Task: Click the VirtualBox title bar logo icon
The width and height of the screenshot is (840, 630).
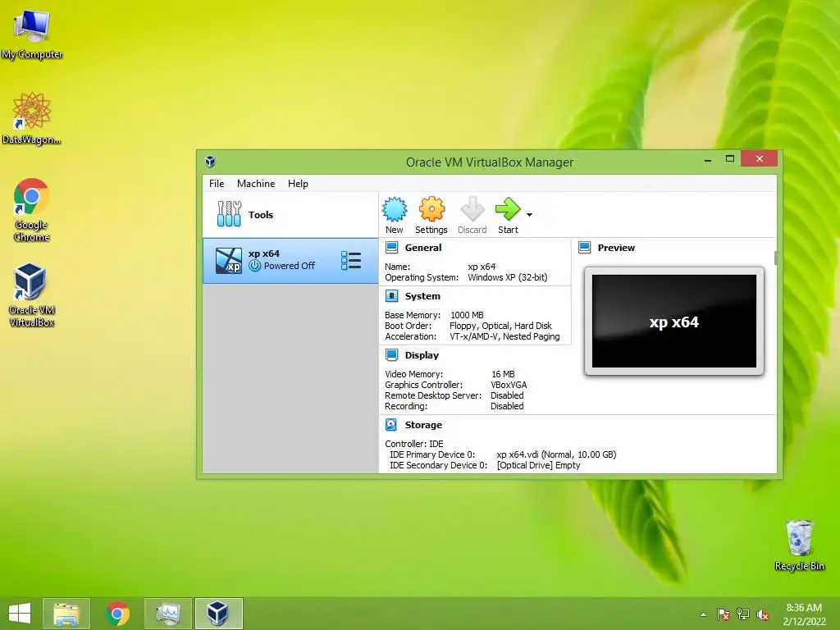Action: (x=210, y=162)
